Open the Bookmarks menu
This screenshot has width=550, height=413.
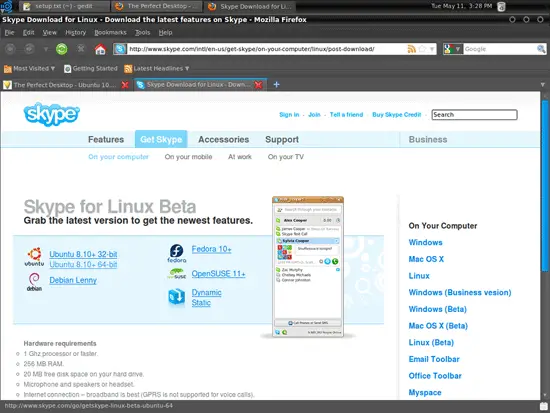[x=110, y=33]
